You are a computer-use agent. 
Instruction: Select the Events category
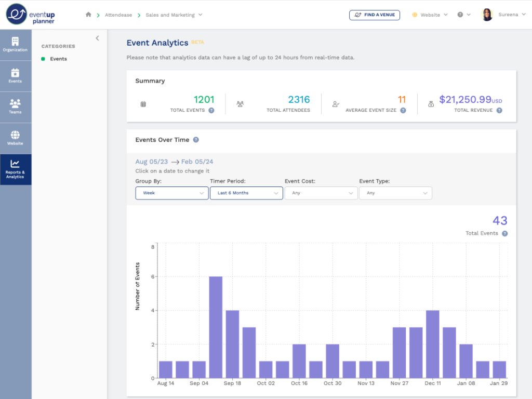point(58,59)
